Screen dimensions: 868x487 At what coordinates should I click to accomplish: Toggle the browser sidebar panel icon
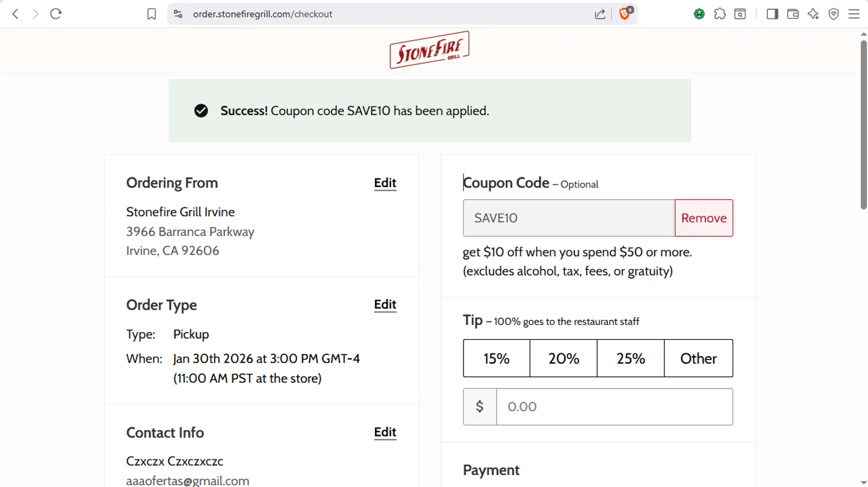[x=772, y=14]
